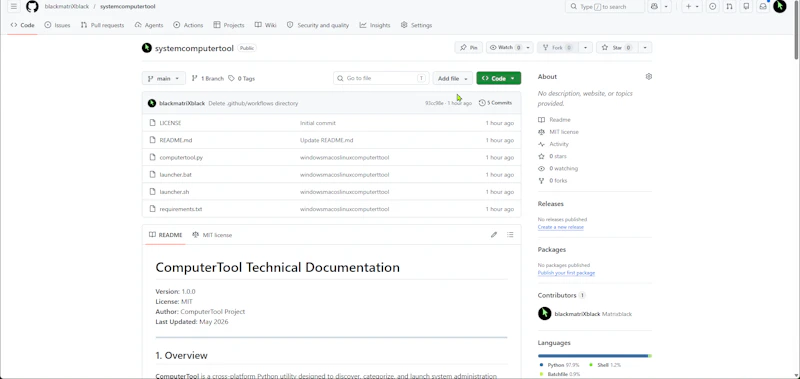The height and width of the screenshot is (379, 800).
Task: Open the Add file dropdown
Action: click(453, 79)
